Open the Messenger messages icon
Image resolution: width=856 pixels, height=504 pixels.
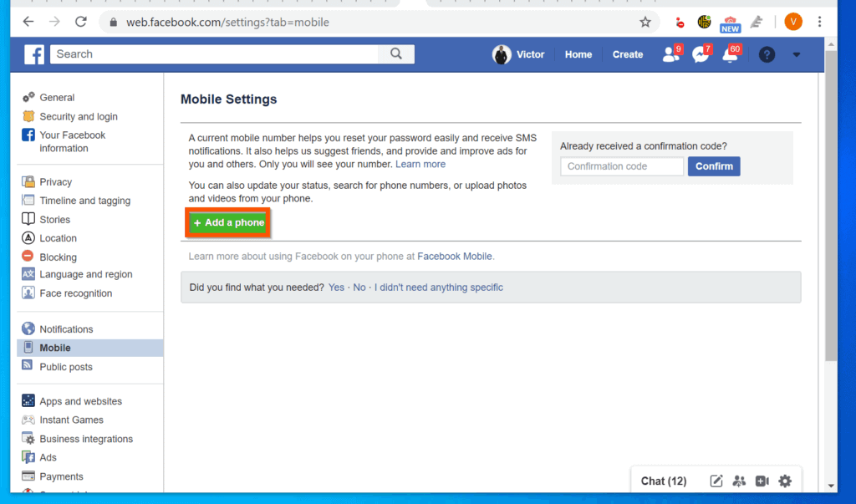701,53
